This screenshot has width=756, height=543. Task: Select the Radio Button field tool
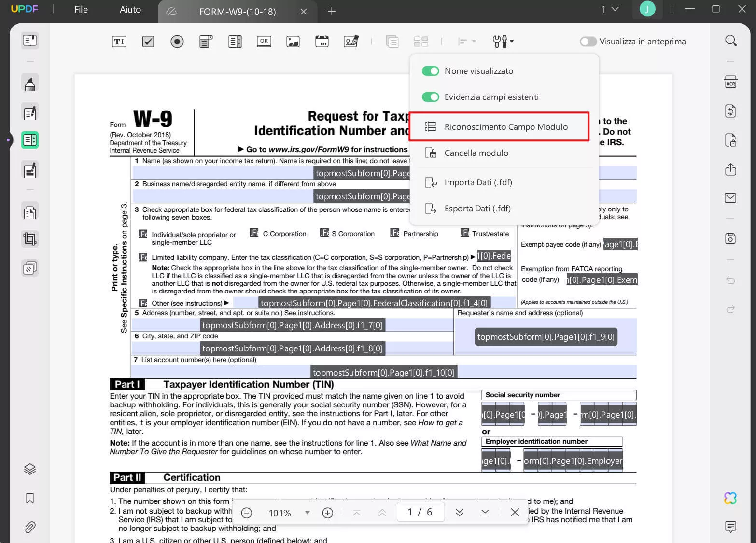177,42
